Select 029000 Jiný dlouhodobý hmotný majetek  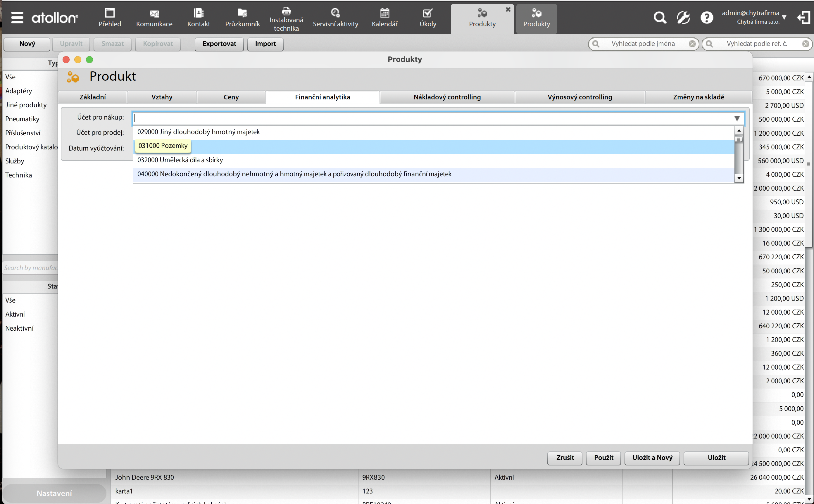point(434,132)
